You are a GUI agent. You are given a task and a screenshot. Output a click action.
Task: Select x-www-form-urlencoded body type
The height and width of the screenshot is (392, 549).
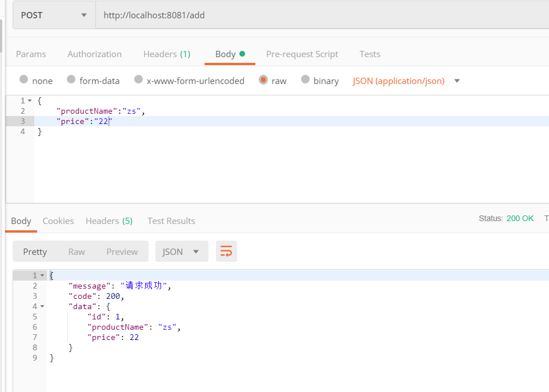point(189,81)
